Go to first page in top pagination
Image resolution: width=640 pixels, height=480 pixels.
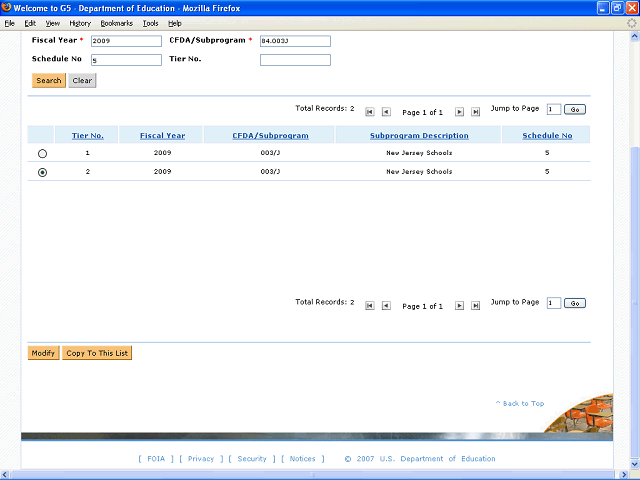click(370, 112)
